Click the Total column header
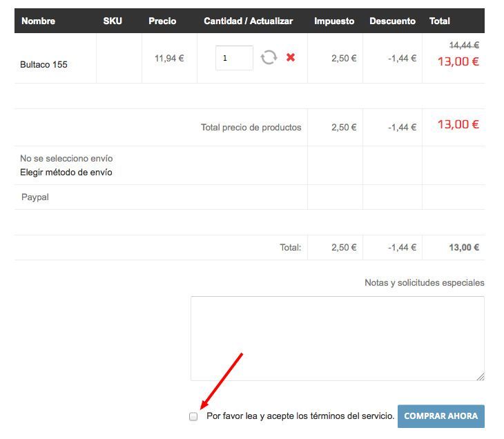Viewport: 504px width, 439px height. pyautogui.click(x=440, y=21)
